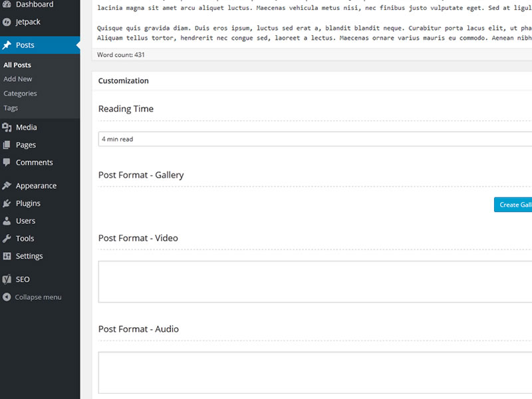Viewport: 532px width, 399px height.
Task: Click the Posts pushpin icon
Action: [7, 45]
